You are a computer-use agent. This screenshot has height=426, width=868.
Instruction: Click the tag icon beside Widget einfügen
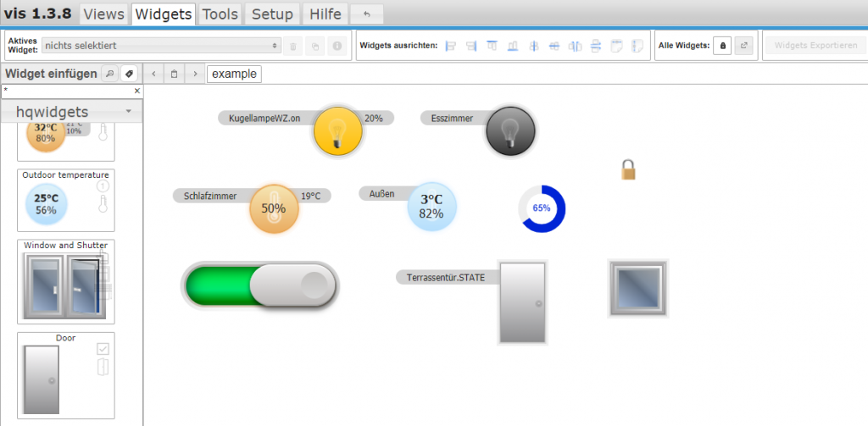129,74
